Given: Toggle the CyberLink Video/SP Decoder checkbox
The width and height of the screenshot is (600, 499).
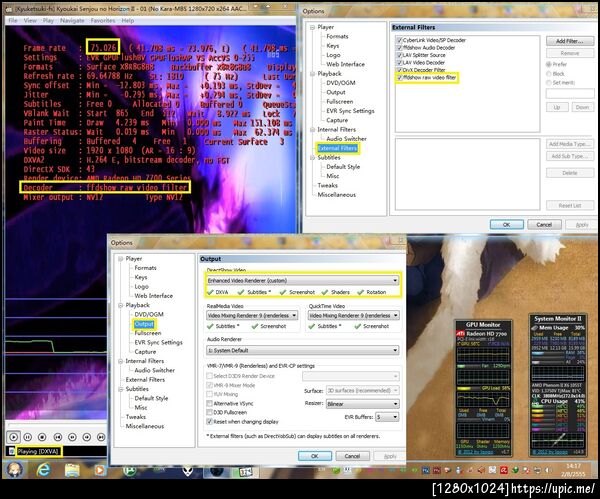Looking at the screenshot, I should 399,40.
